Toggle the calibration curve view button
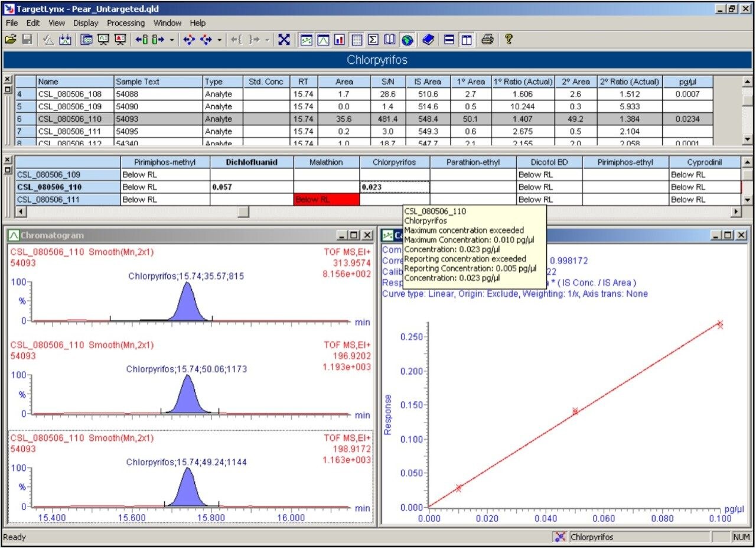 pos(307,40)
